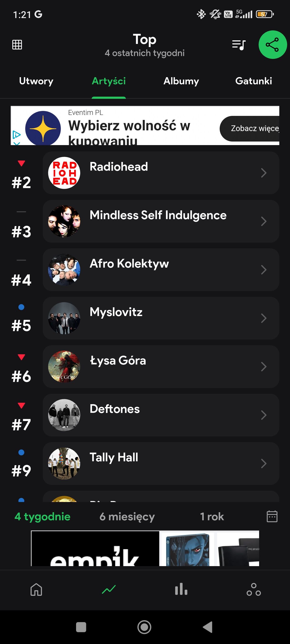Open Myslovitz details chevron arrow
290x644 pixels.
264,318
